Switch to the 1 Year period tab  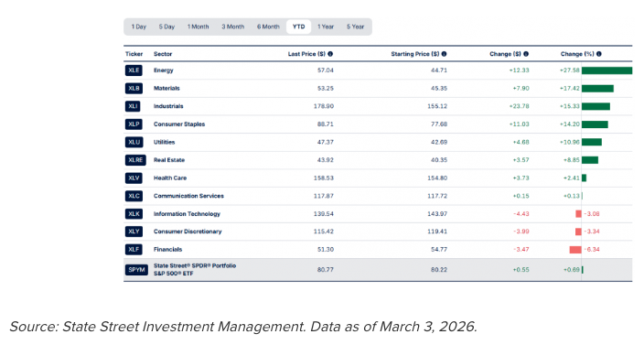[x=326, y=27]
